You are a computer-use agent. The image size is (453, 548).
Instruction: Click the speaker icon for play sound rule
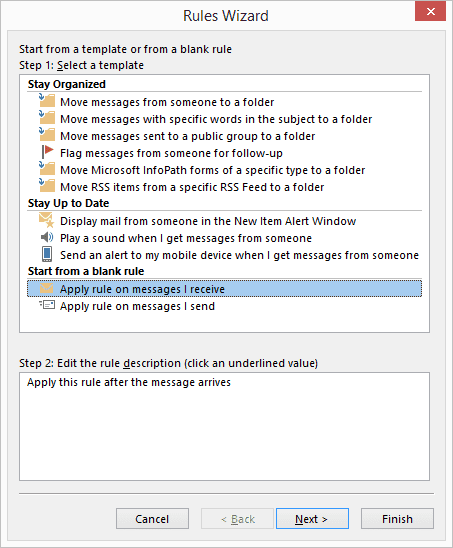(47, 238)
